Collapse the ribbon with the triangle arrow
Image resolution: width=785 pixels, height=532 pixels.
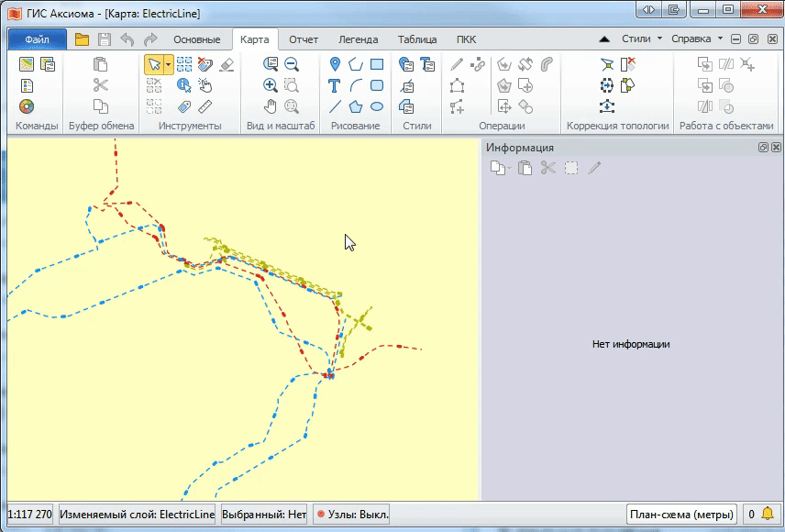point(603,39)
